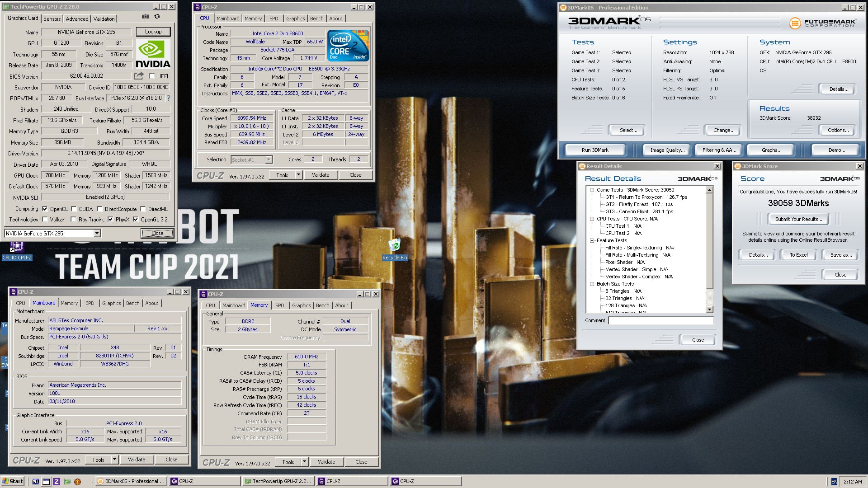Screen dimensions: 868x488
Task: Click the orange gear quick launch icon
Action: 77,482
